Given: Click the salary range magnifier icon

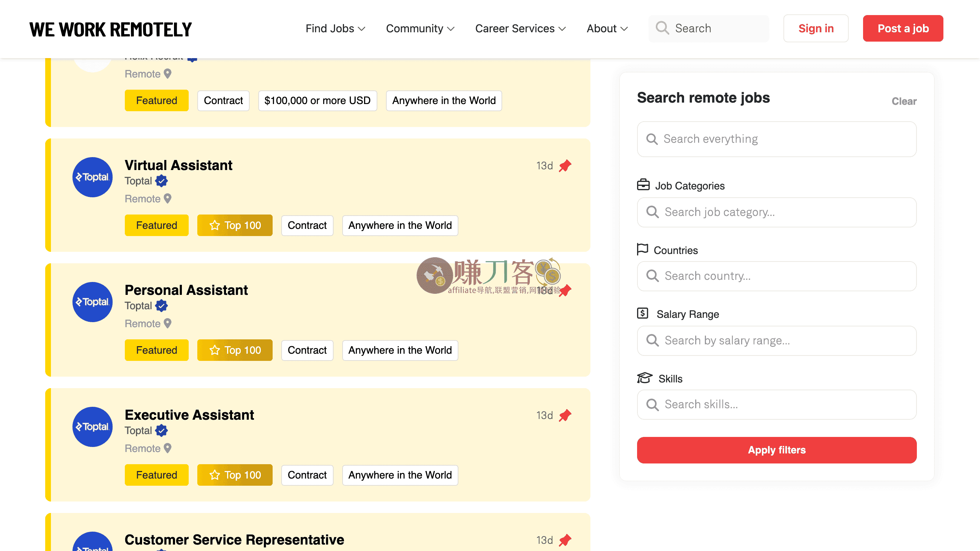Looking at the screenshot, I should pos(652,340).
